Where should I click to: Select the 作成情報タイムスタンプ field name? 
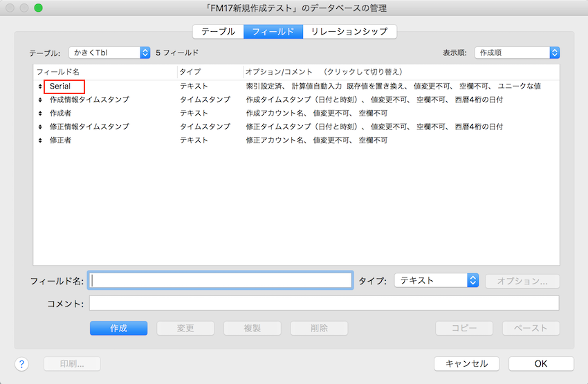[x=89, y=100]
